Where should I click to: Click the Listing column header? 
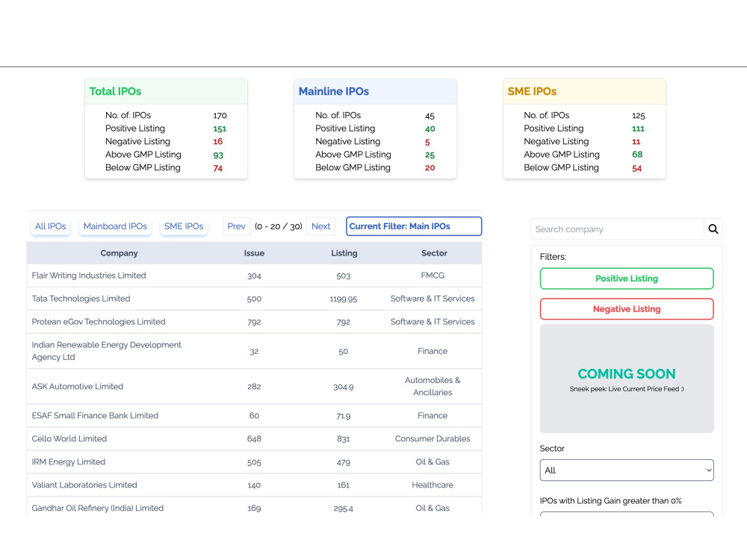pyautogui.click(x=344, y=253)
